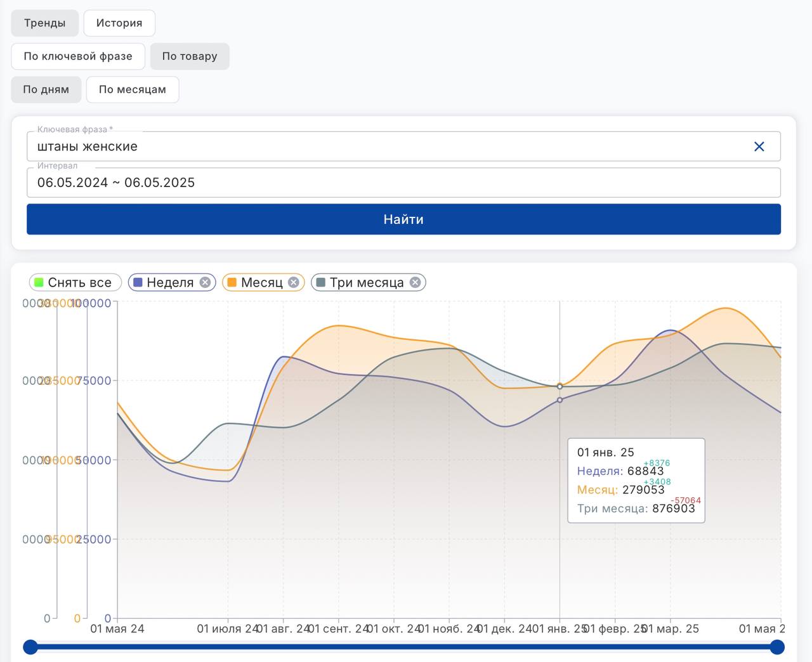The image size is (812, 662).
Task: Click the blue Неделя legend color square
Action: (x=138, y=283)
